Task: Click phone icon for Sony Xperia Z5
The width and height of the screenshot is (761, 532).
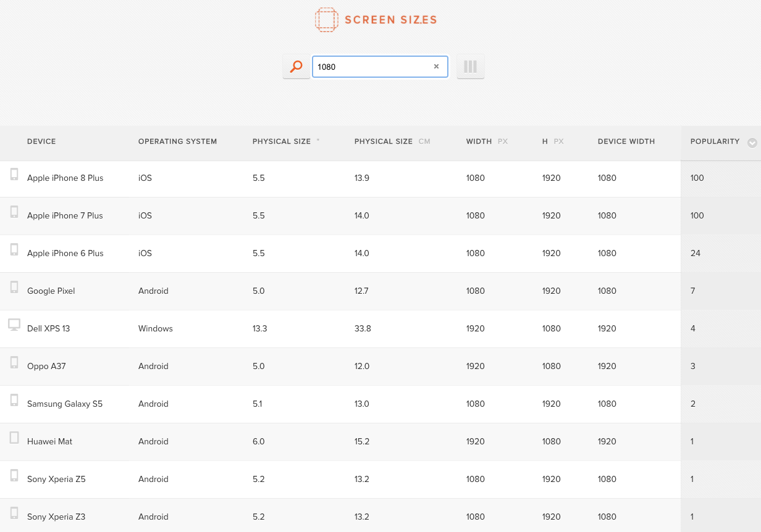Action: pyautogui.click(x=14, y=475)
